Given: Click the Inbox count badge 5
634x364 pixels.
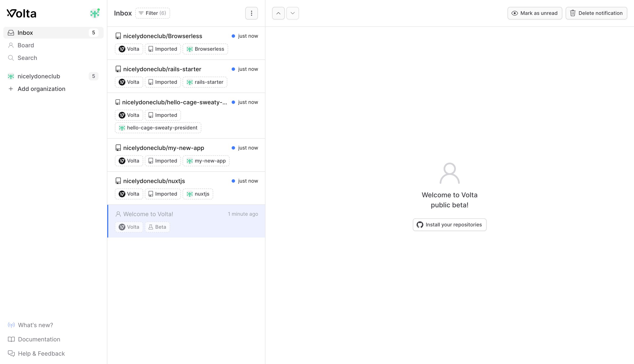Looking at the screenshot, I should click(94, 33).
